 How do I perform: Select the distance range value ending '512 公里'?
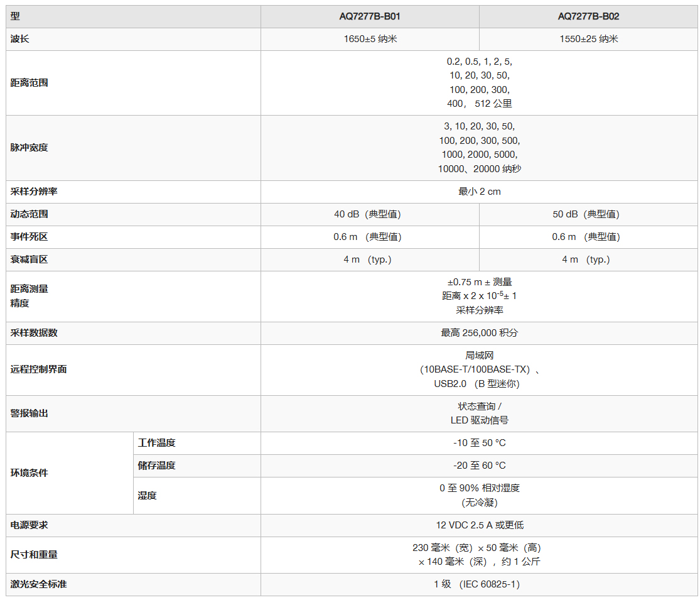point(480,83)
